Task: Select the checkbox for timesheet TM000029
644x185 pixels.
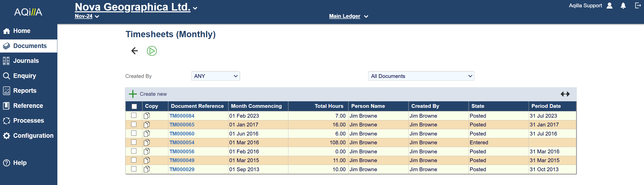Action: (134, 169)
